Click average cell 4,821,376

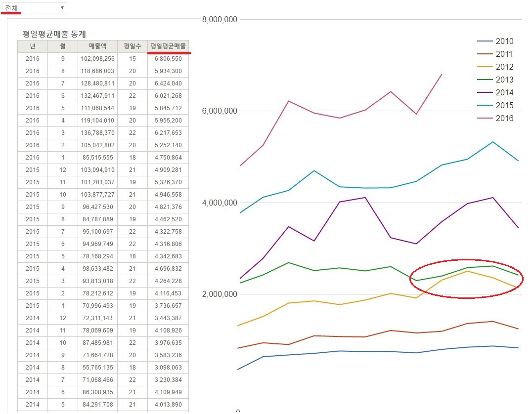[x=168, y=207]
